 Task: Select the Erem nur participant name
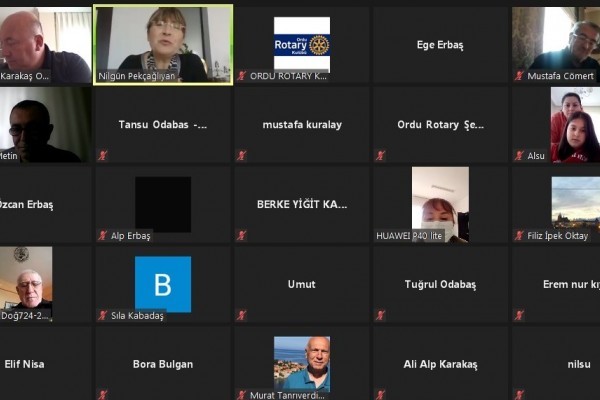click(x=571, y=284)
